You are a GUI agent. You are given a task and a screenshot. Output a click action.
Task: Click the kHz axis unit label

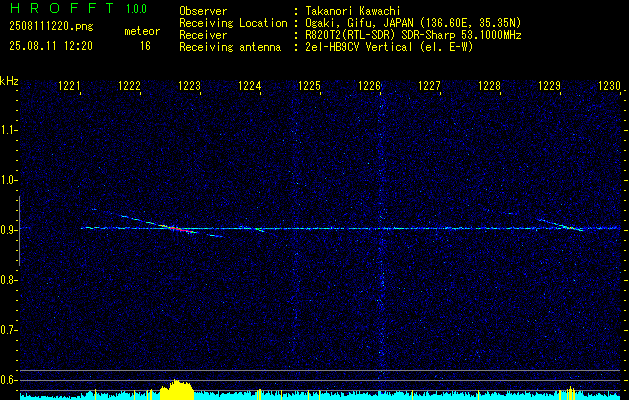tap(9, 81)
